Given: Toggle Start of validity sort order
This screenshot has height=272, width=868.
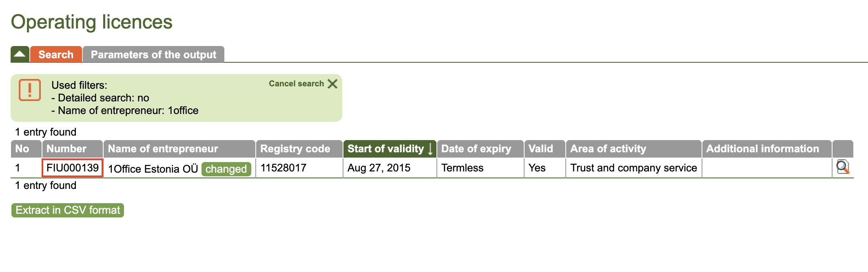Looking at the screenshot, I should [x=385, y=149].
